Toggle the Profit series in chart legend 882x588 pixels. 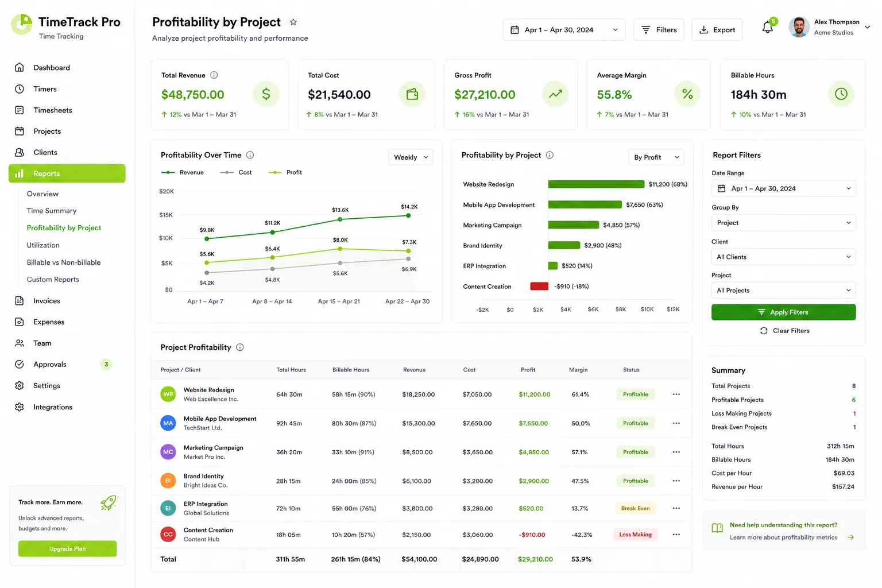coord(285,172)
